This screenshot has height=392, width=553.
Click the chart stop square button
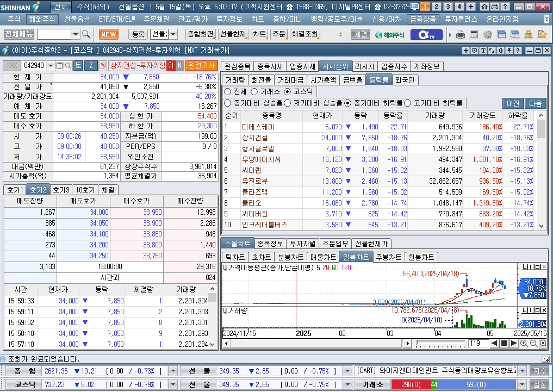504,344
